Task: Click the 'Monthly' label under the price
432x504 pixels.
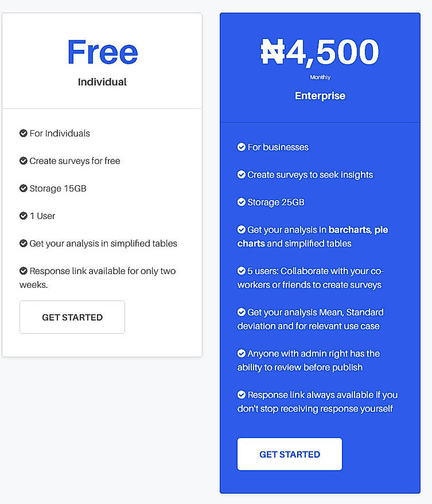Action: pyautogui.click(x=320, y=77)
